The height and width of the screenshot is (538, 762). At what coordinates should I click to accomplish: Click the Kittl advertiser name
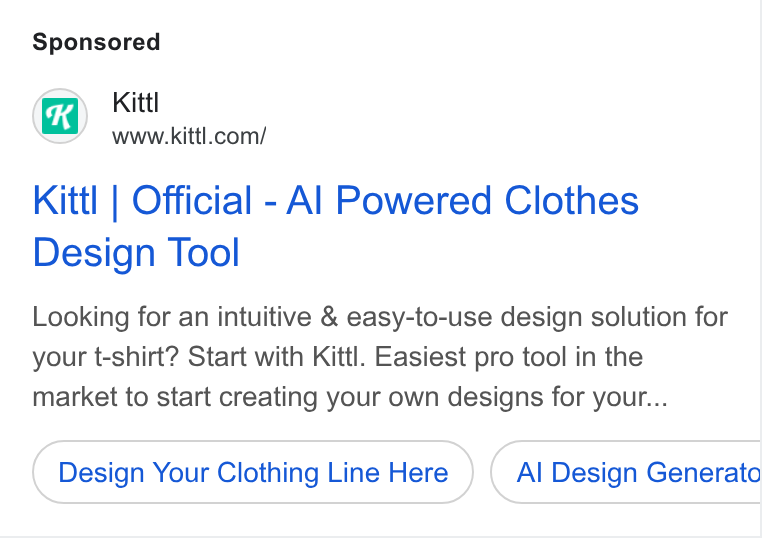click(x=136, y=103)
